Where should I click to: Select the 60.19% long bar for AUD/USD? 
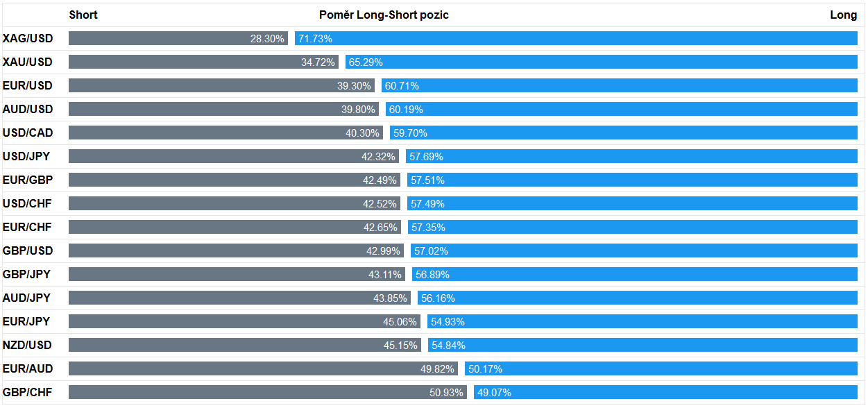622,110
